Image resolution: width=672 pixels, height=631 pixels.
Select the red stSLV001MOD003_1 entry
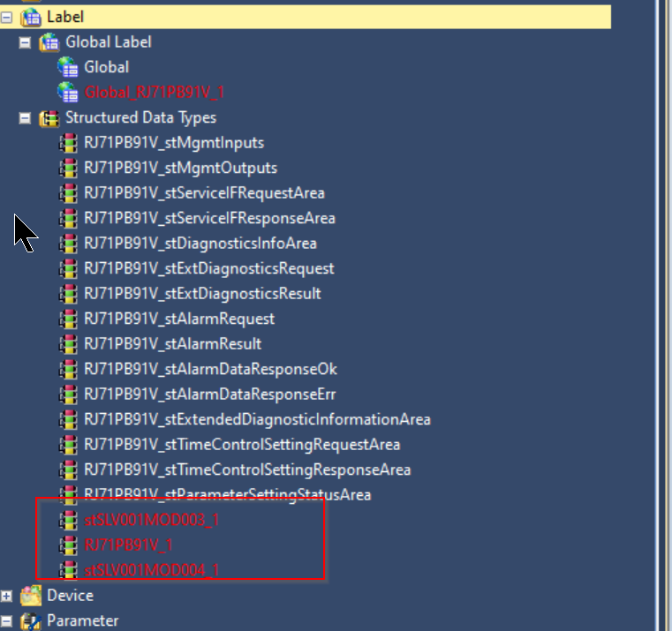[152, 520]
